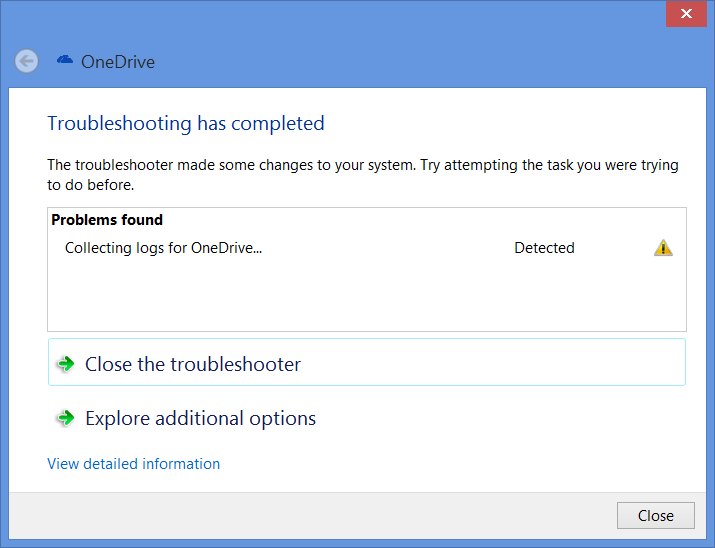Select 'Collecting logs for OneDrive...' row
Viewport: 715px width, 548px height.
tap(367, 248)
